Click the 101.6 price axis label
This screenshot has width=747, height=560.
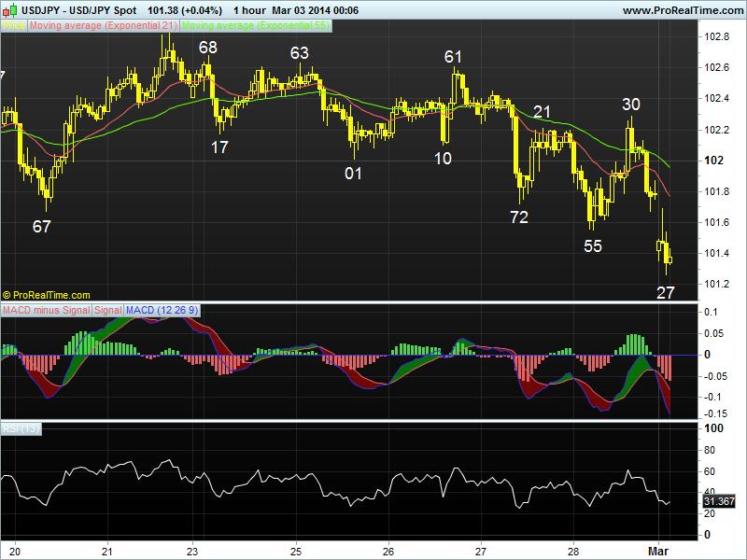[716, 222]
